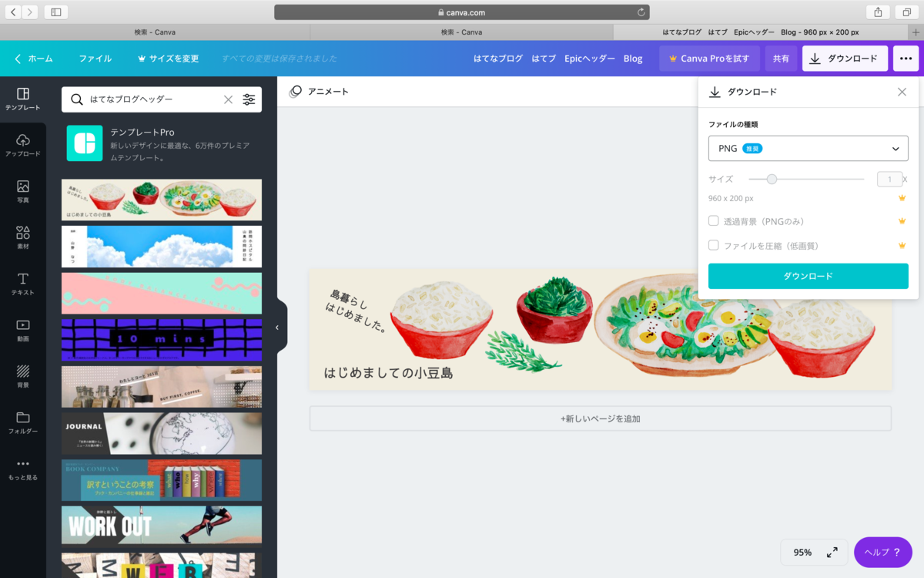Select the rice bowl food template

tap(162, 200)
